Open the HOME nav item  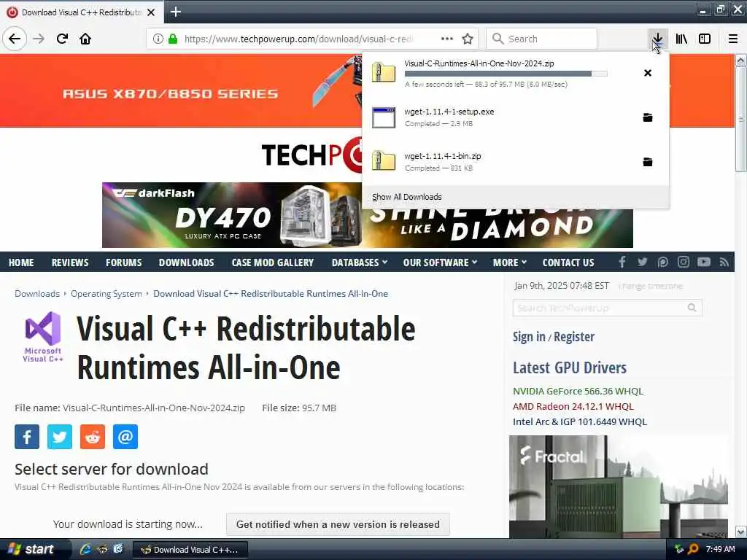click(x=21, y=262)
